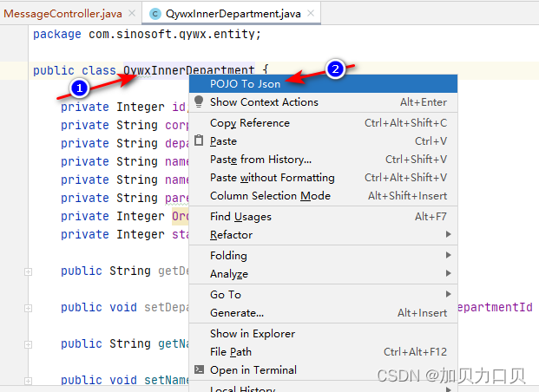Click the class icon on QywxInnerDepartment.java tab
Screen dimensions: 539x392
(155, 13)
